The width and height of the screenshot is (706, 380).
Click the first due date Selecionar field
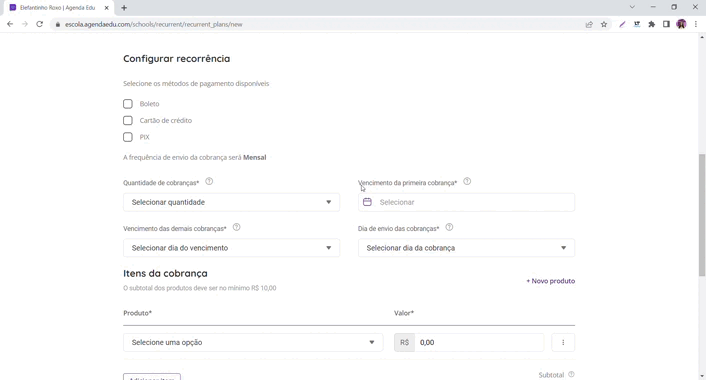[x=466, y=202]
